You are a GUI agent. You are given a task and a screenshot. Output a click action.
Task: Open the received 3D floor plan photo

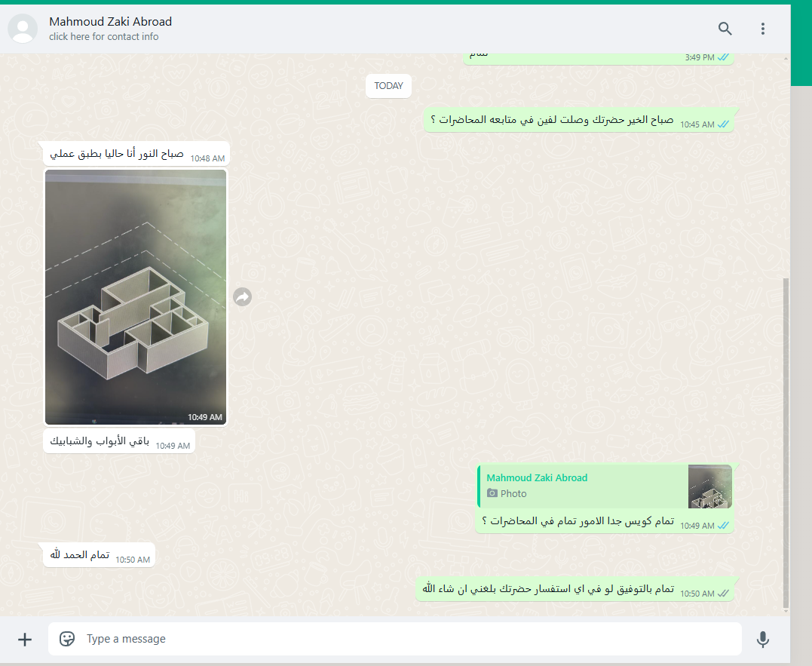pyautogui.click(x=136, y=297)
